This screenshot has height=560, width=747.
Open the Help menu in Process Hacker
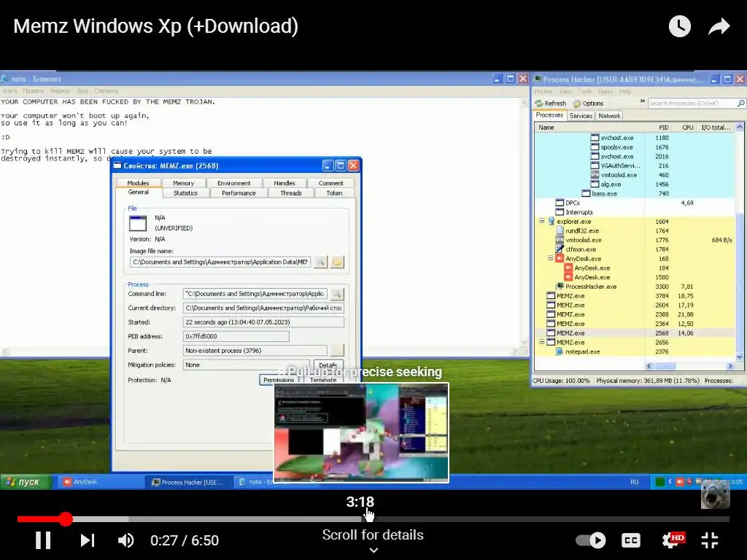point(625,91)
